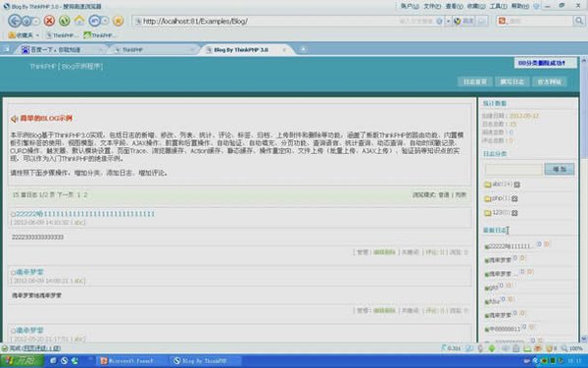Screen dimensions: 588x368
Task: Reload the page with the green refresh icon
Action: 64,21
